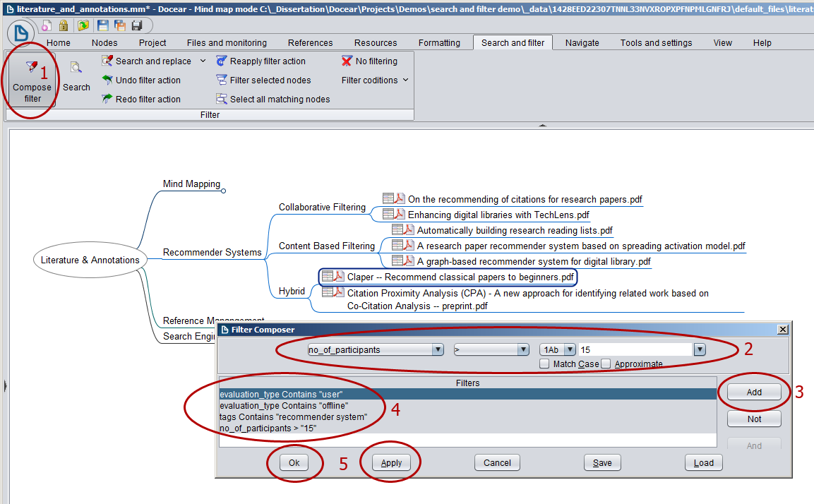814x504 pixels.
Task: Expand the Filter conditions dropdown
Action: click(405, 80)
